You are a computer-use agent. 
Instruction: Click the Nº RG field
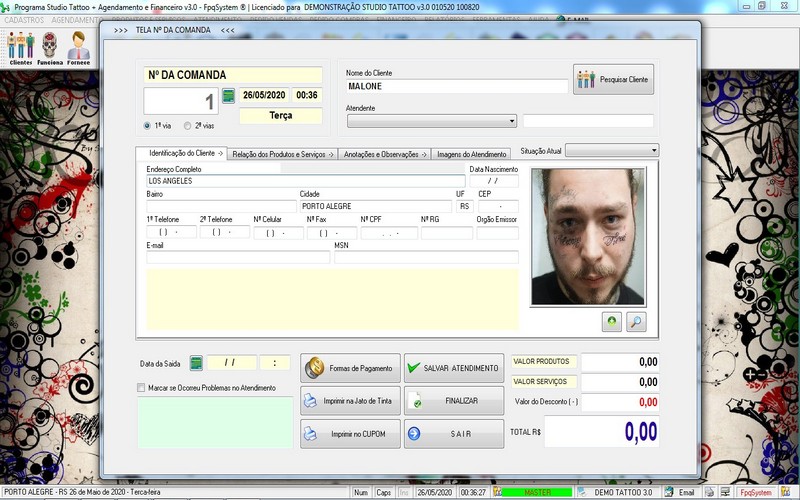pos(446,233)
